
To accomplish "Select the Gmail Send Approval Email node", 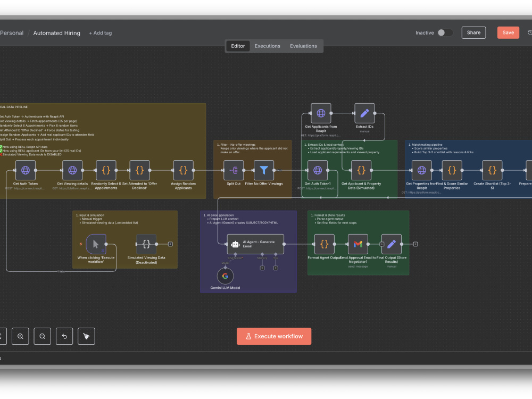I will tap(358, 244).
